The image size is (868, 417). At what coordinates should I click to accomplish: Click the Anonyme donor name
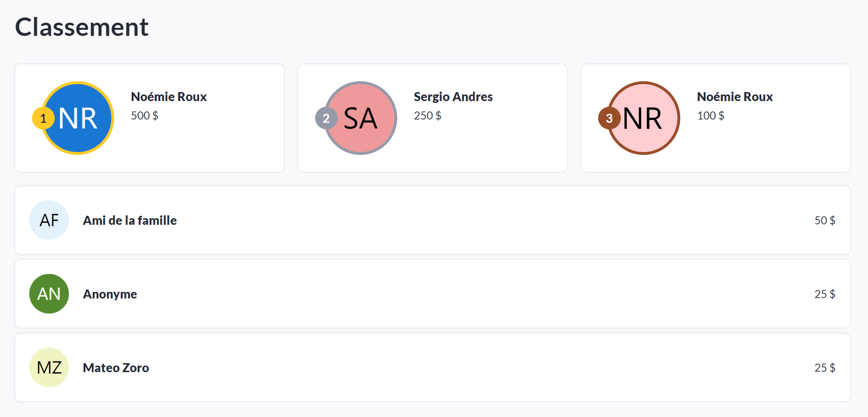click(x=110, y=294)
